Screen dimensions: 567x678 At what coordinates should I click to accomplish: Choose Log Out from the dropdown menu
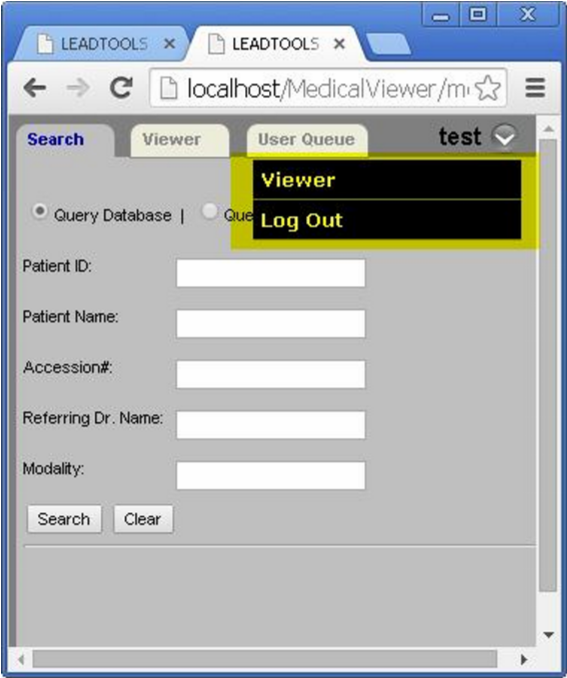point(387,220)
